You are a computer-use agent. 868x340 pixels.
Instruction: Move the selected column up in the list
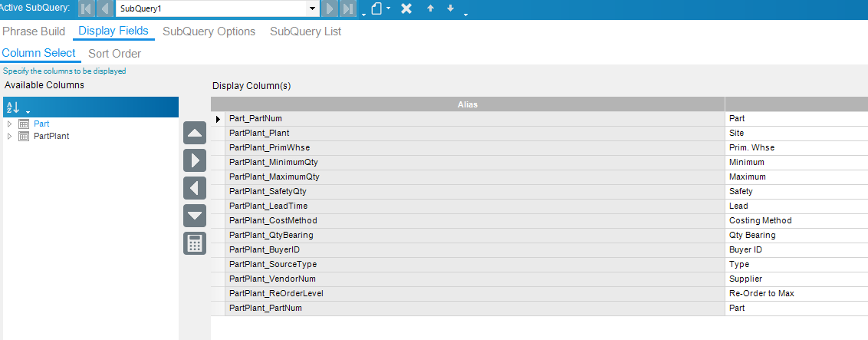(x=195, y=133)
